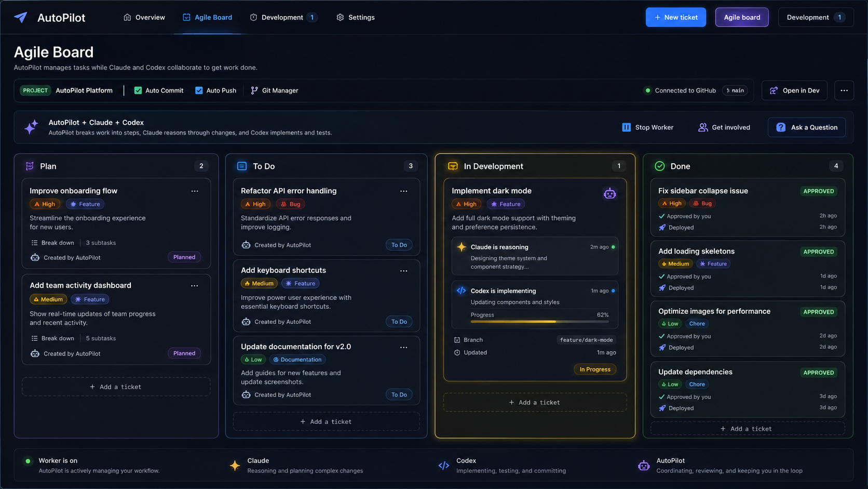Click Planned badge on Improve onboarding flow
Screen dimensions: 868x489
tap(184, 257)
